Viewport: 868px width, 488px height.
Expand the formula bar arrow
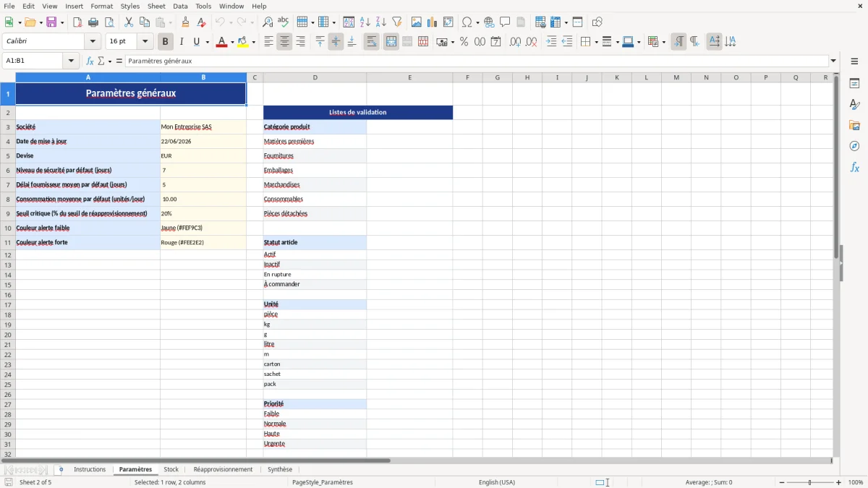834,61
